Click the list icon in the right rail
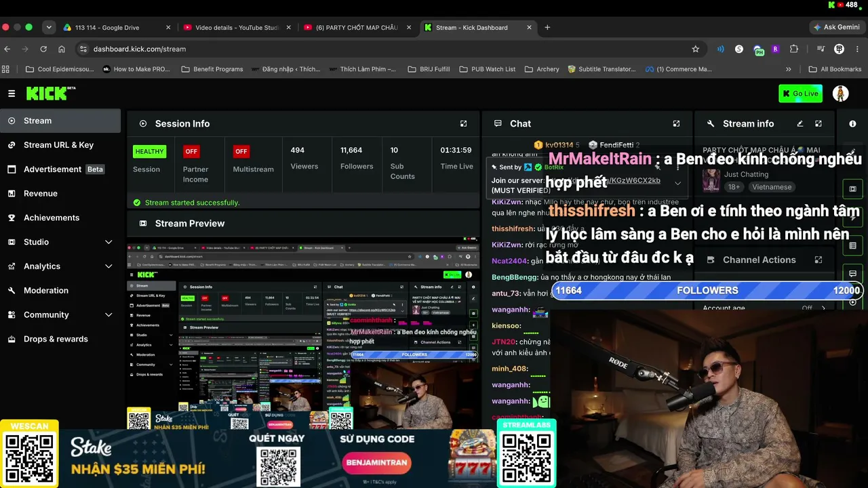 click(852, 245)
